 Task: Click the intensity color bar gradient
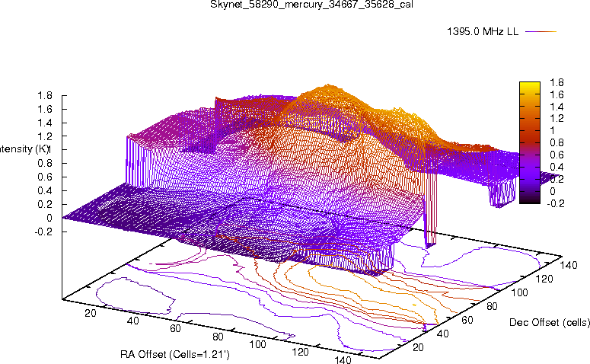tap(530, 142)
